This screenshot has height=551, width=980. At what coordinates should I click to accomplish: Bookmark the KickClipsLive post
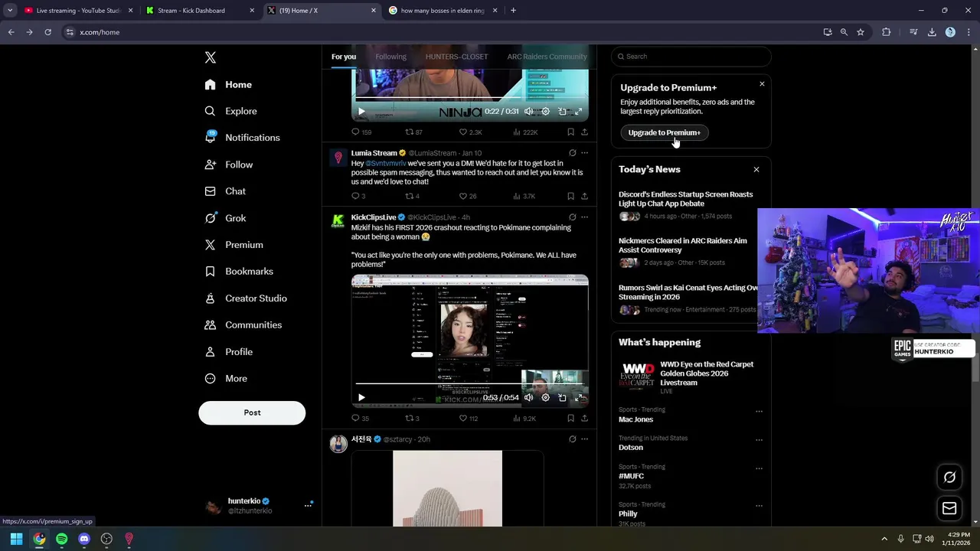[570, 418]
